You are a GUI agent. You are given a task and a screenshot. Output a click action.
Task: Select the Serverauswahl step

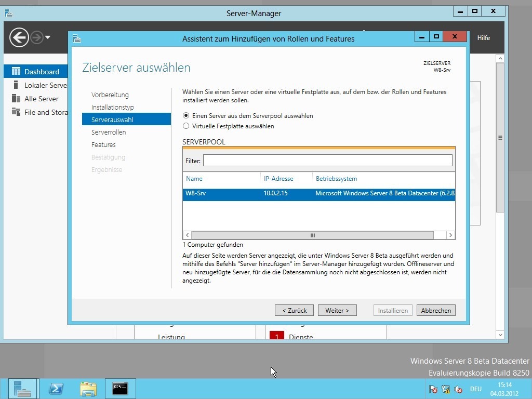click(x=126, y=119)
